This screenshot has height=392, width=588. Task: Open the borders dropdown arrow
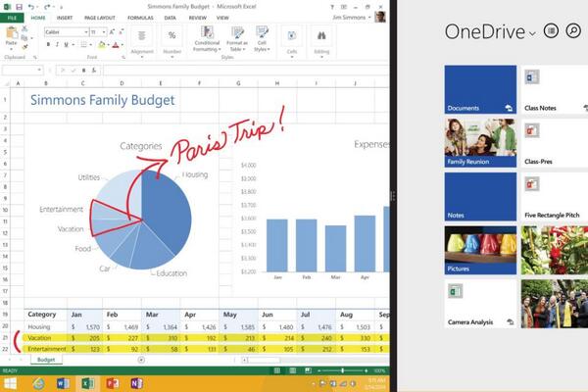(90, 45)
